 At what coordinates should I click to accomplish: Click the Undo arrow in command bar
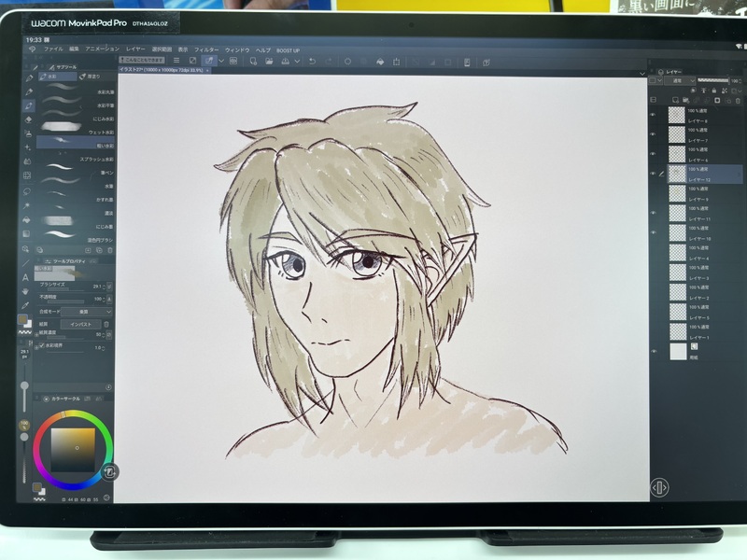[313, 62]
